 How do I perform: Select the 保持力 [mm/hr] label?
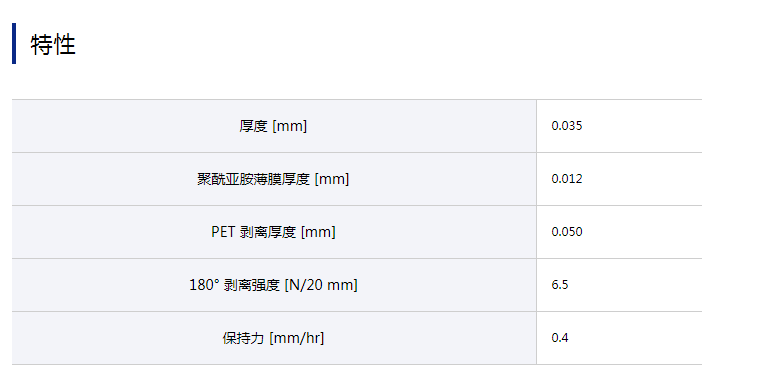[273, 338]
